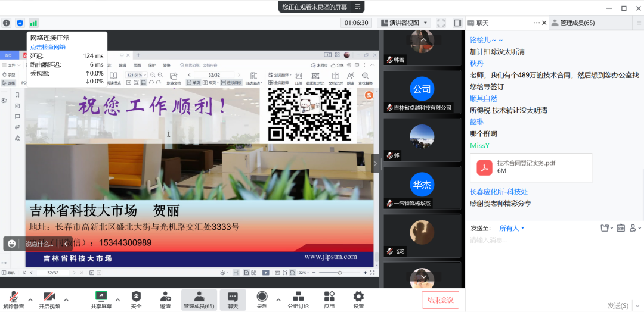Open 所有人 recipient dropdown
This screenshot has width=644, height=312.
pyautogui.click(x=512, y=229)
